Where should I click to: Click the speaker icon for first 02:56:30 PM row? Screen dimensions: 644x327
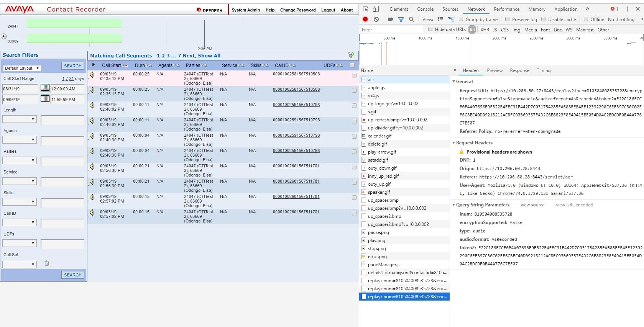point(92,167)
